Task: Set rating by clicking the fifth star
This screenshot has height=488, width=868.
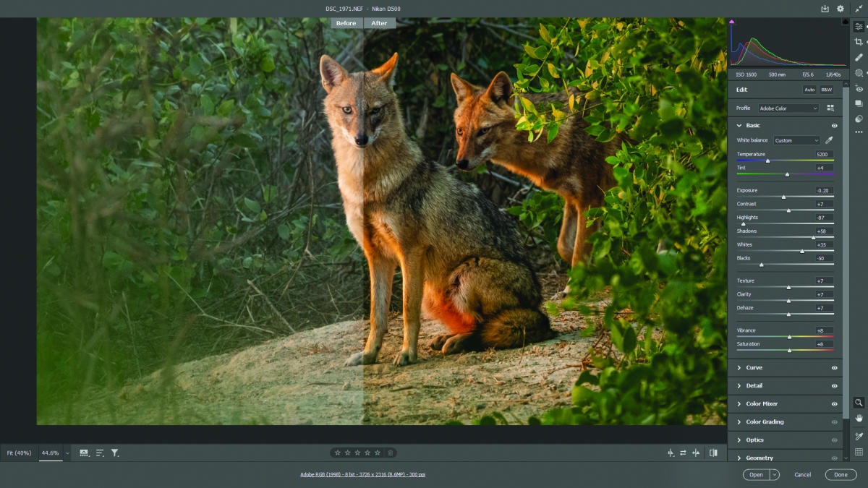Action: [377, 453]
